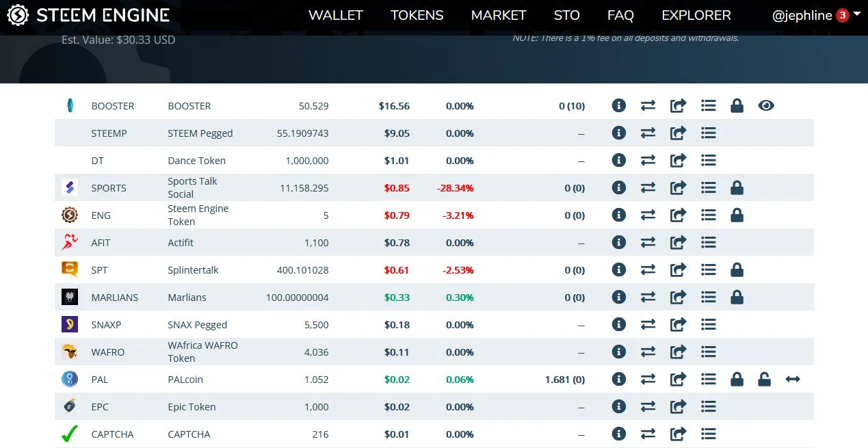Click transfer icon in ENG row
The width and height of the screenshot is (868, 448).
point(678,215)
